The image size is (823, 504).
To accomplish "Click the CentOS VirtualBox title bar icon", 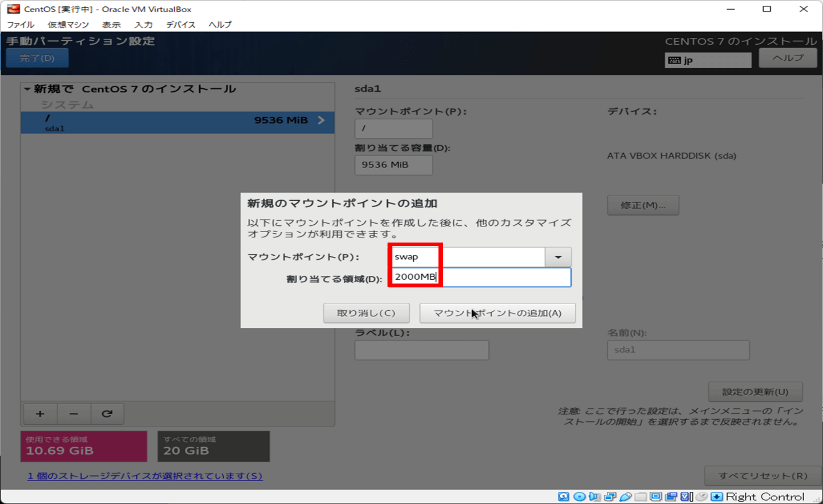I will pos(13,9).
